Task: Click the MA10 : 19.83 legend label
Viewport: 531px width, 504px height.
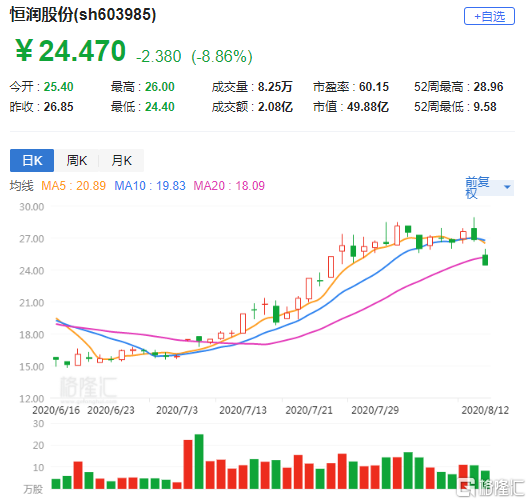Action: (150, 186)
